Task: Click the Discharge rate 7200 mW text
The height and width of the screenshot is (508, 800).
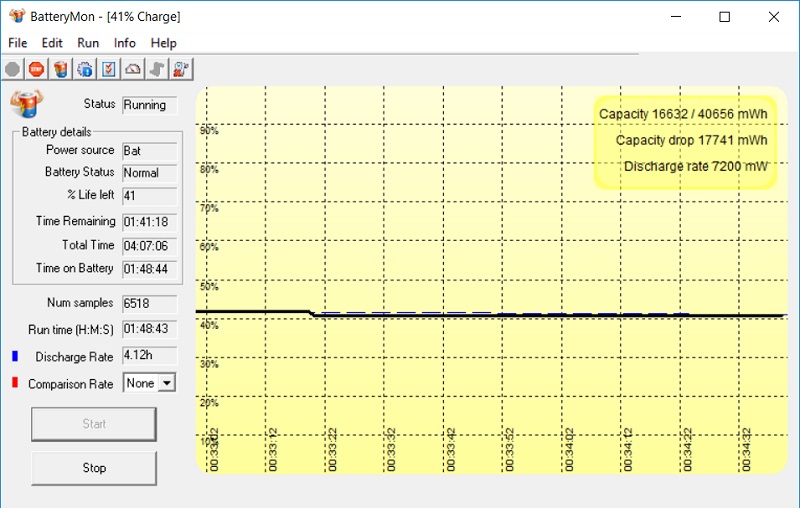Action: [695, 166]
